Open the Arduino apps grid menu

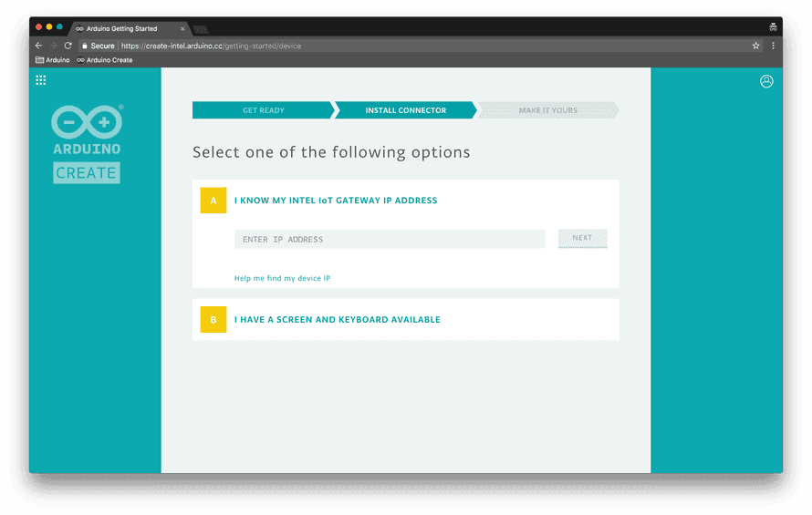click(40, 80)
